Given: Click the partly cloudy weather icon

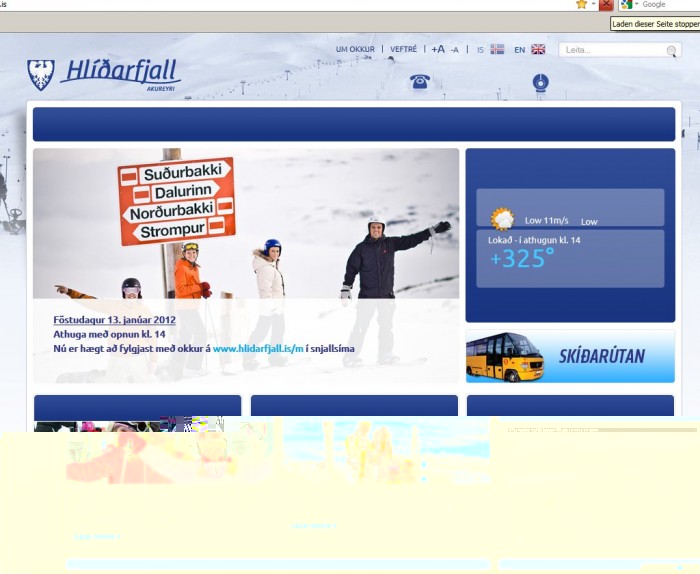Looking at the screenshot, I should tap(501, 219).
